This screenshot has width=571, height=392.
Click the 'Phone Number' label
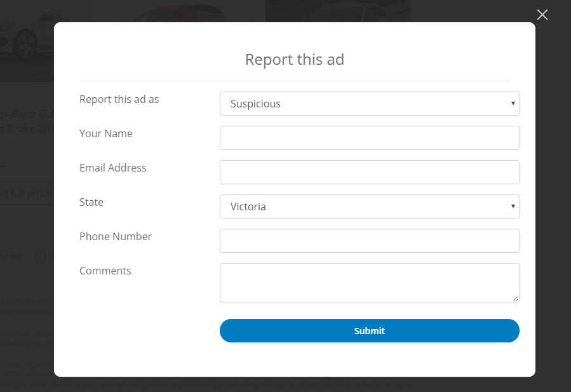pyautogui.click(x=116, y=236)
